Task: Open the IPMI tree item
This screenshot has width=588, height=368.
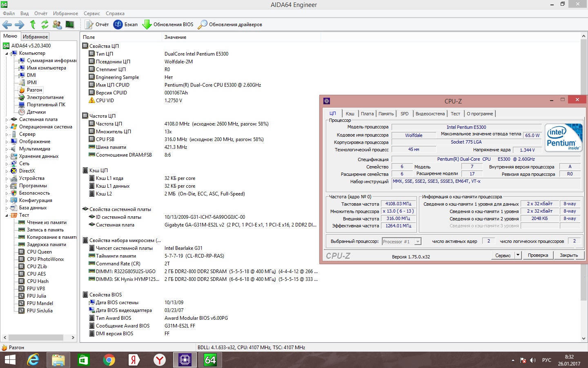Action: (x=32, y=83)
